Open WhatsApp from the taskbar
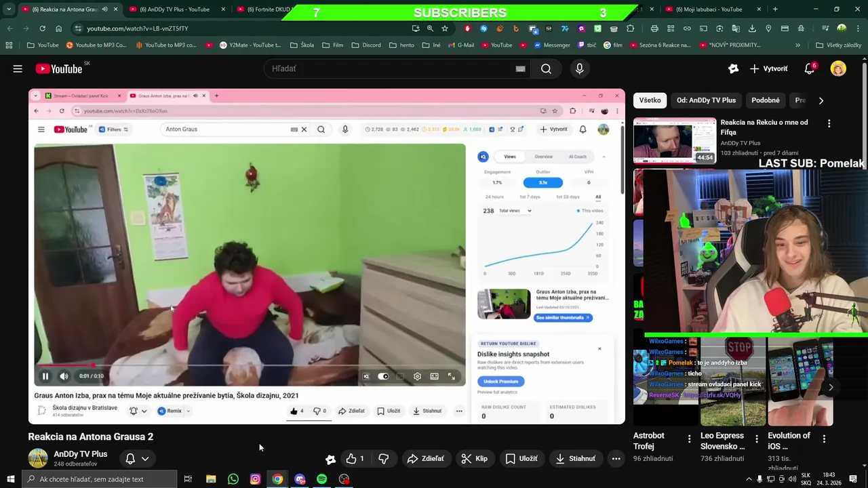868x488 pixels. (233, 479)
